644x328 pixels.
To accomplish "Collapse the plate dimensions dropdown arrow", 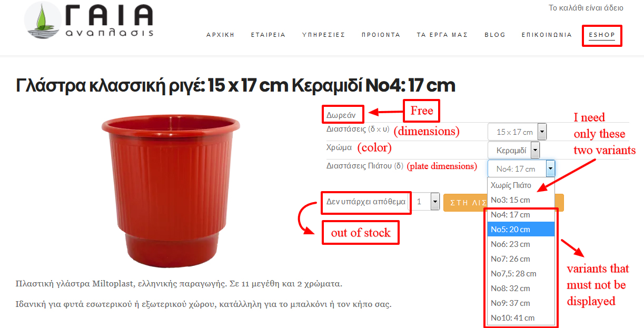I will click(550, 168).
